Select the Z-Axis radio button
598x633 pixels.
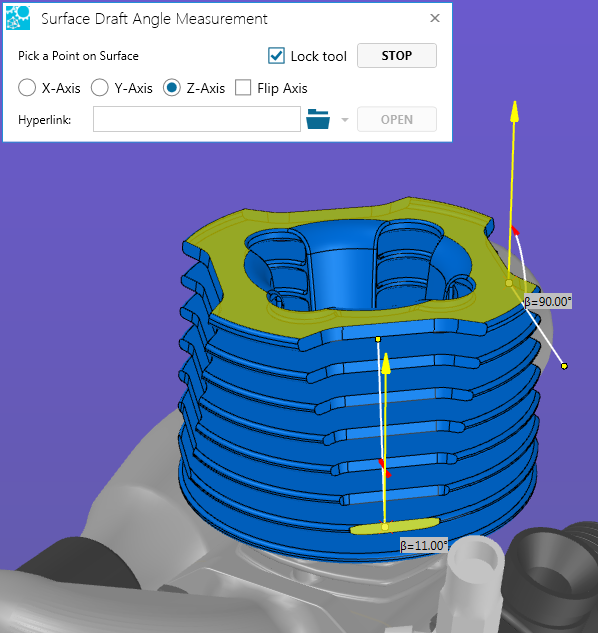pos(172,88)
